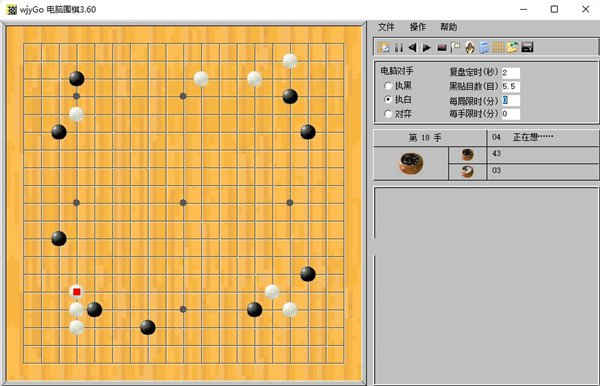Open the 操作 menu
This screenshot has height=386, width=600.
(x=417, y=27)
